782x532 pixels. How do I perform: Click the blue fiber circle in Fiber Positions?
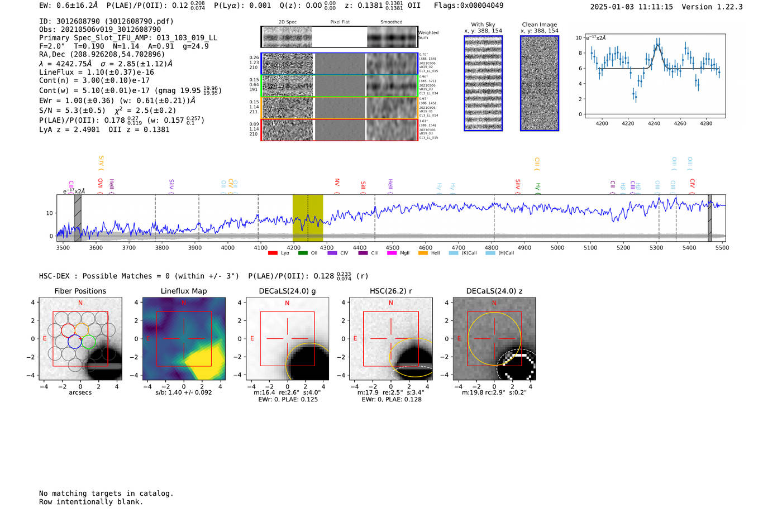74,342
